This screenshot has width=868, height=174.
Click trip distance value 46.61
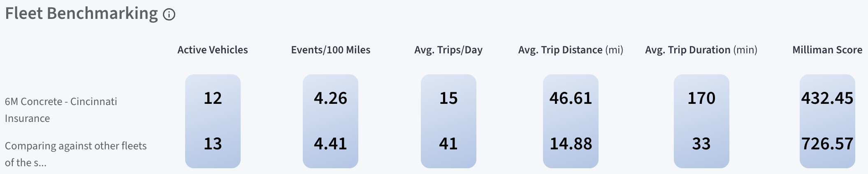click(x=571, y=98)
